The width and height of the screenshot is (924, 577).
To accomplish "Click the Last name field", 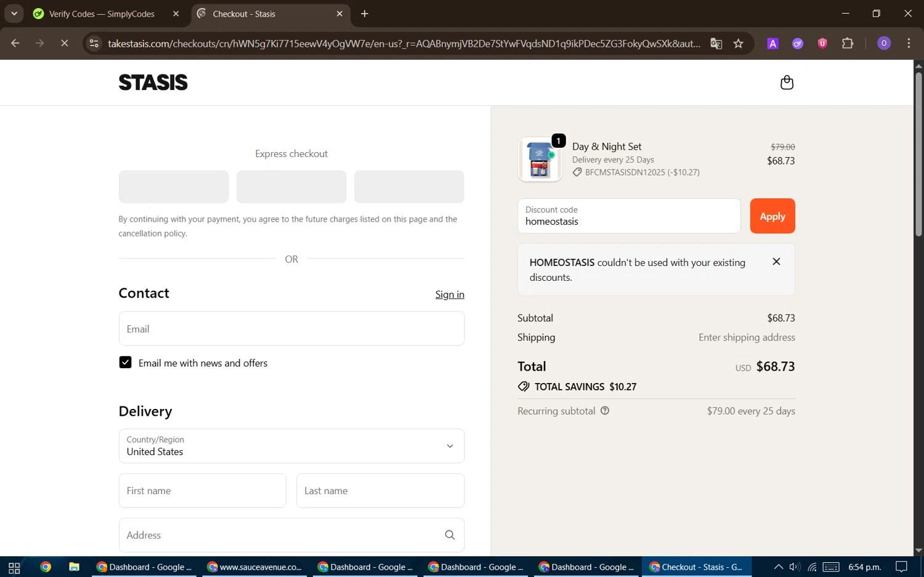I will (x=380, y=491).
